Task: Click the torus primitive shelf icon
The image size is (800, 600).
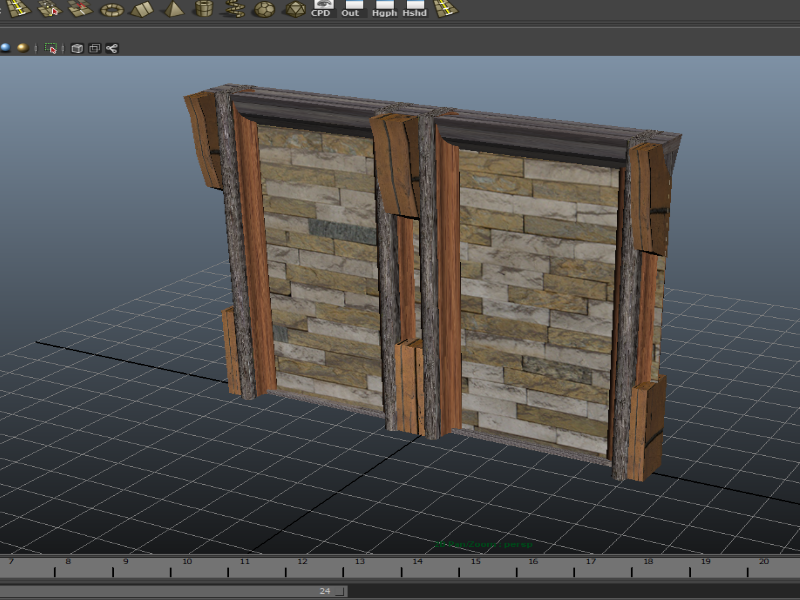Action: [111, 9]
